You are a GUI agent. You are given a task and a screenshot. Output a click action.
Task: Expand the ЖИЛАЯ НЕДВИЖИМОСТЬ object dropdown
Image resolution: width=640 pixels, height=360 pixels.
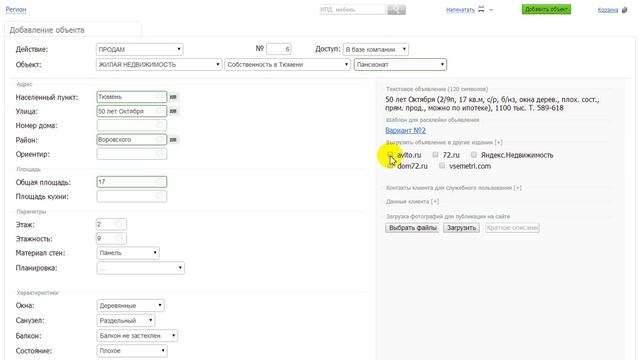pyautogui.click(x=159, y=64)
